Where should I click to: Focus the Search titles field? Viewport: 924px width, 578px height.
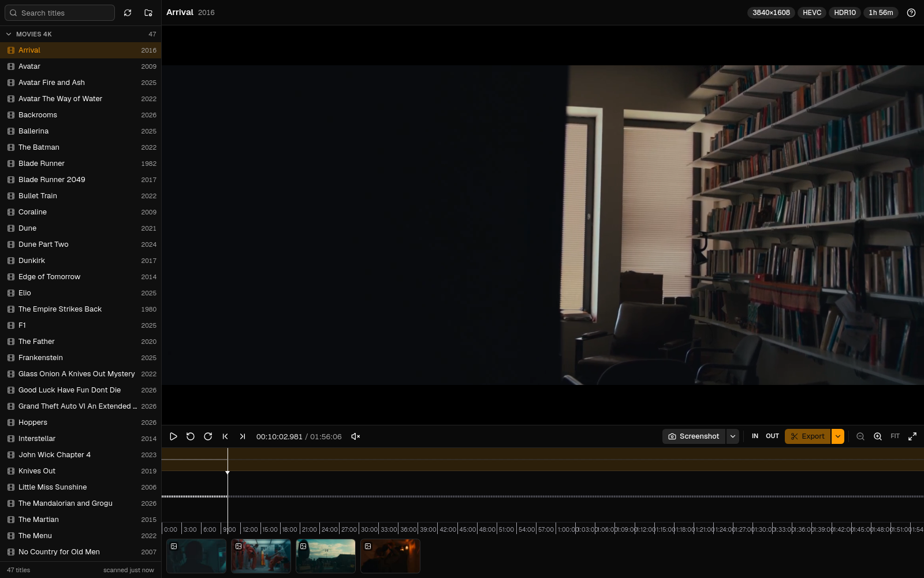point(60,13)
